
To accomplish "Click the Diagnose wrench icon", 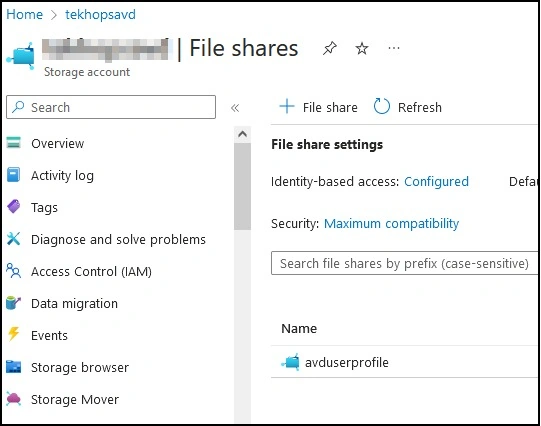I will point(14,238).
